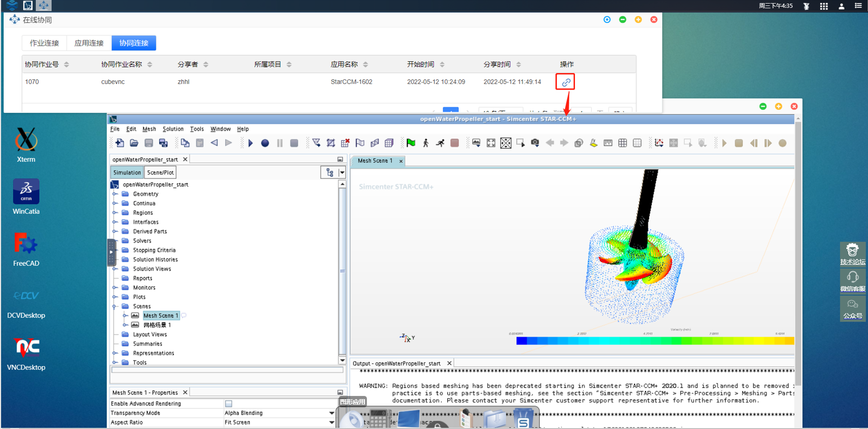Image resolution: width=868 pixels, height=429 pixels.
Task: Click the create plot chart icon
Action: point(659,143)
